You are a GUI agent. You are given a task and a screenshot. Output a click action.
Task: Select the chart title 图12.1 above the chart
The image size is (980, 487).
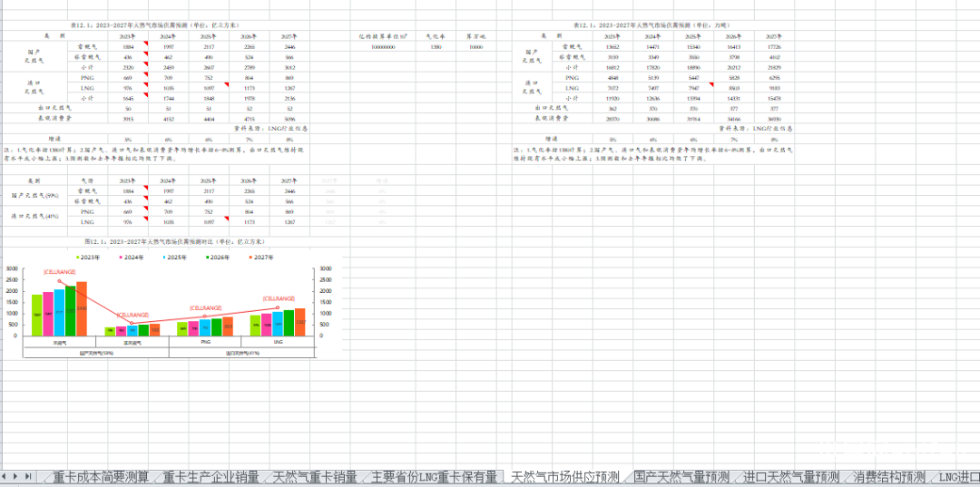tap(174, 242)
